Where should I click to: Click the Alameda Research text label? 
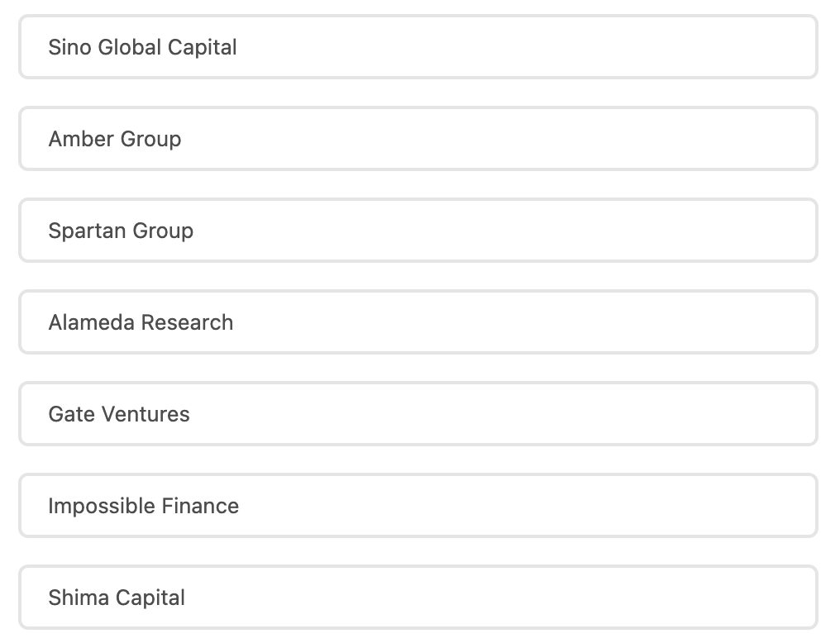pyautogui.click(x=141, y=322)
